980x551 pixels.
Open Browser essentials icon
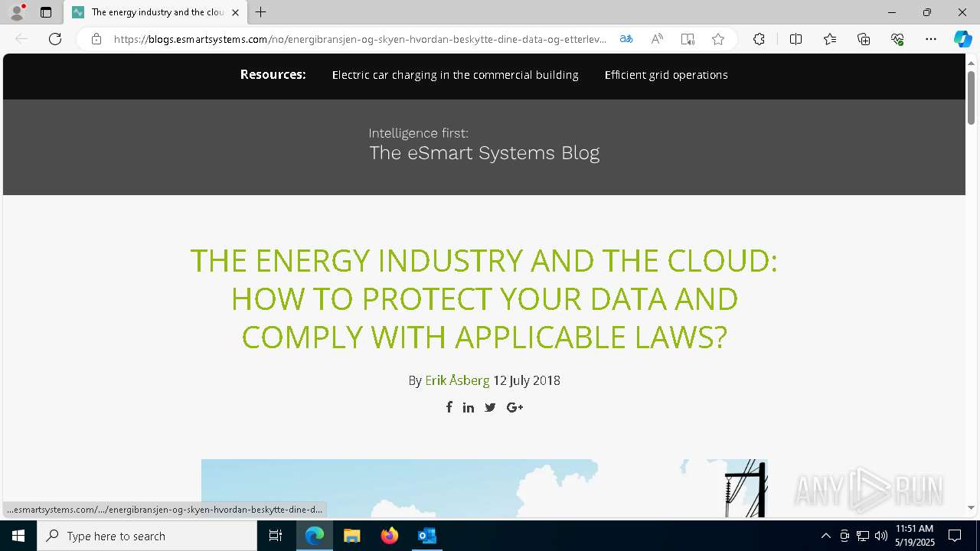tap(897, 39)
